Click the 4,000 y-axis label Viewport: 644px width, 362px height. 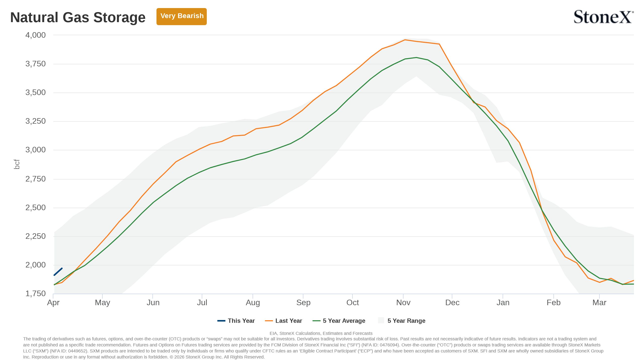35,35
